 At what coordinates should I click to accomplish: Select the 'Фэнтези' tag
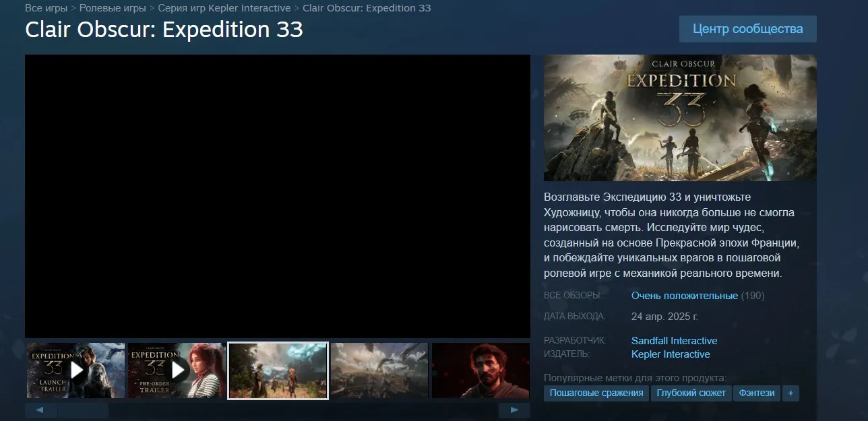[x=757, y=393]
